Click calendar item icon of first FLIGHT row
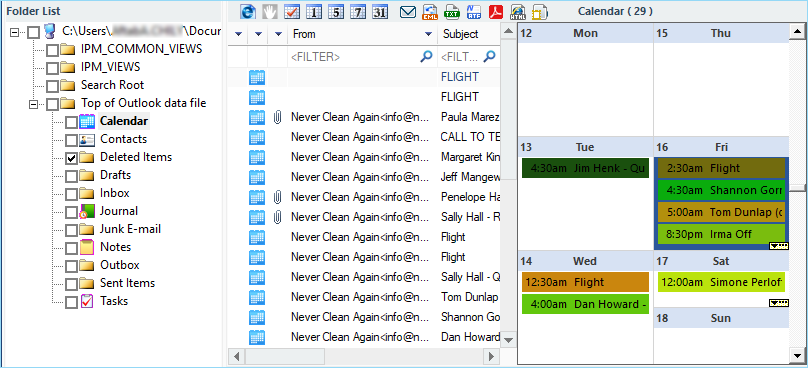Screen dimensions: 808x368 pos(257,77)
